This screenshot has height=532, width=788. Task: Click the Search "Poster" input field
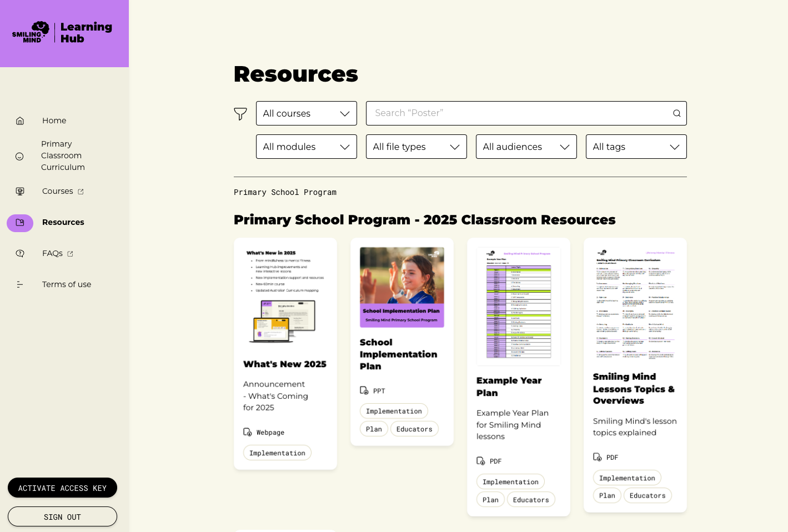coord(526,113)
